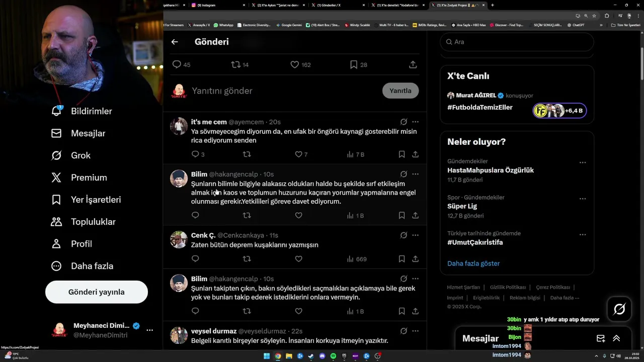
Task: Open Steam from the Windows taskbar
Action: point(311,356)
